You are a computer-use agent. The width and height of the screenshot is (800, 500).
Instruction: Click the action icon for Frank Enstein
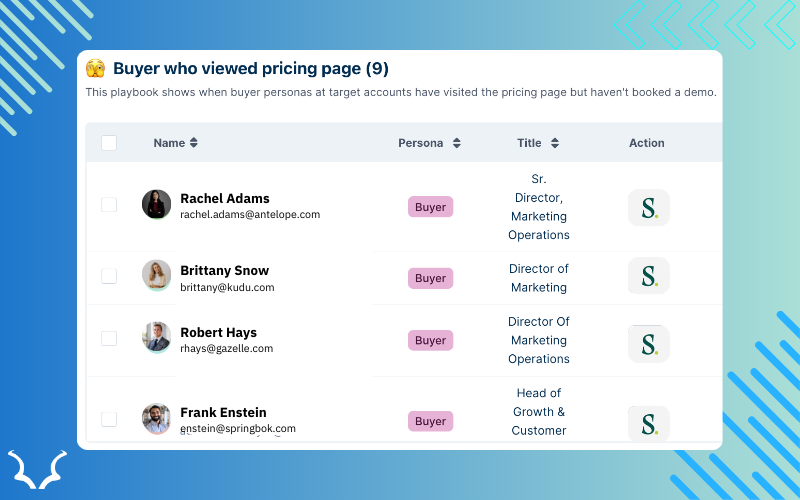pyautogui.click(x=649, y=423)
